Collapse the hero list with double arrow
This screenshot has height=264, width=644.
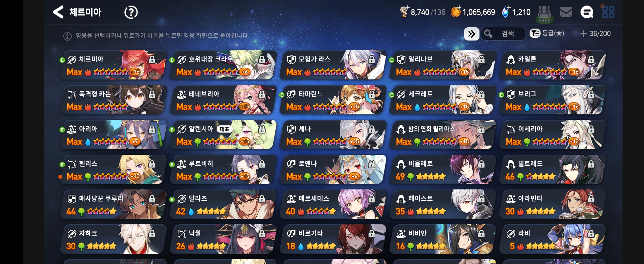click(472, 33)
